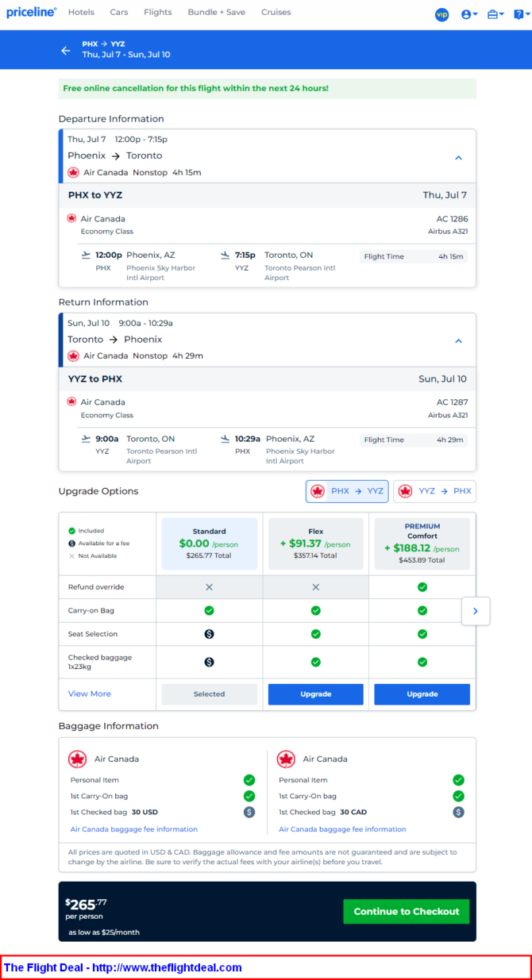Open the help question-mark menu
This screenshot has width=532, height=980.
tap(521, 14)
